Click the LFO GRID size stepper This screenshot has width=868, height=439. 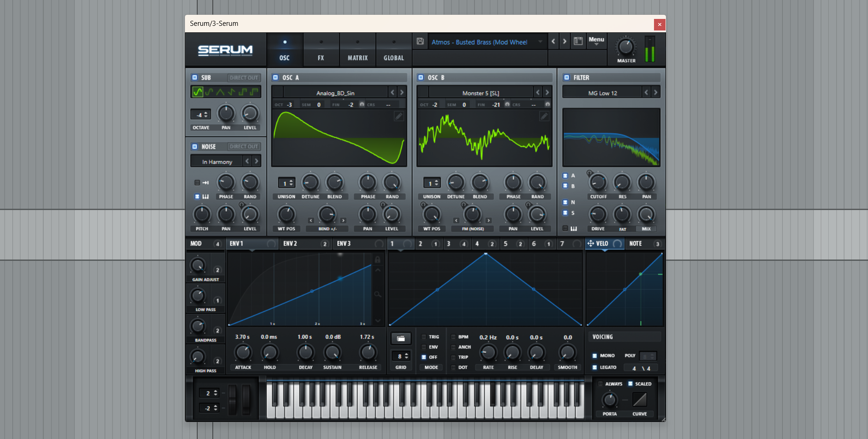[406, 356]
